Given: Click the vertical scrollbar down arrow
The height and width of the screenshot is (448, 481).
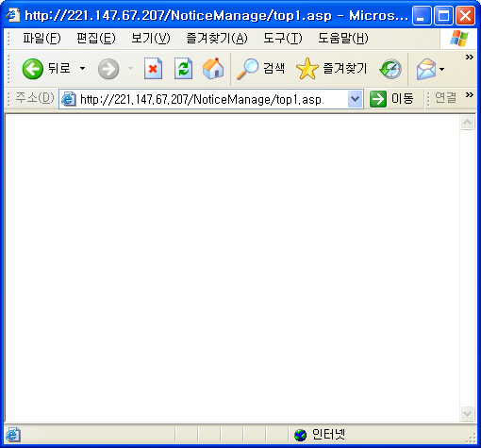Looking at the screenshot, I should point(468,413).
